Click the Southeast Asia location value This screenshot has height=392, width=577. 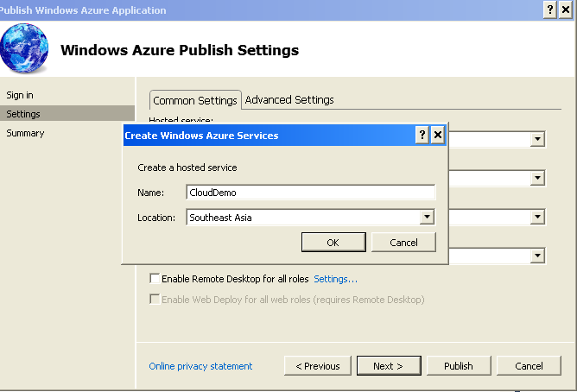[x=220, y=218]
